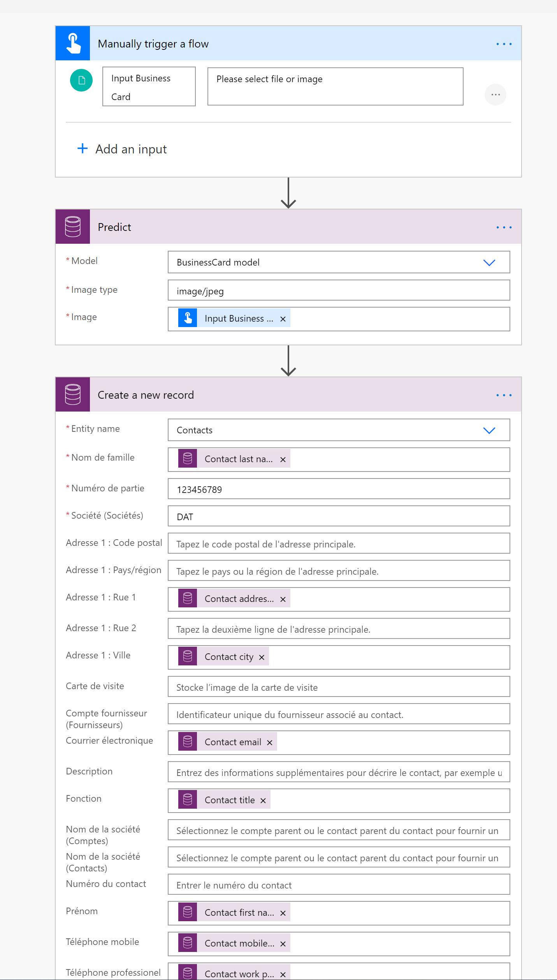Click the Contact mobile token icon

tap(188, 943)
